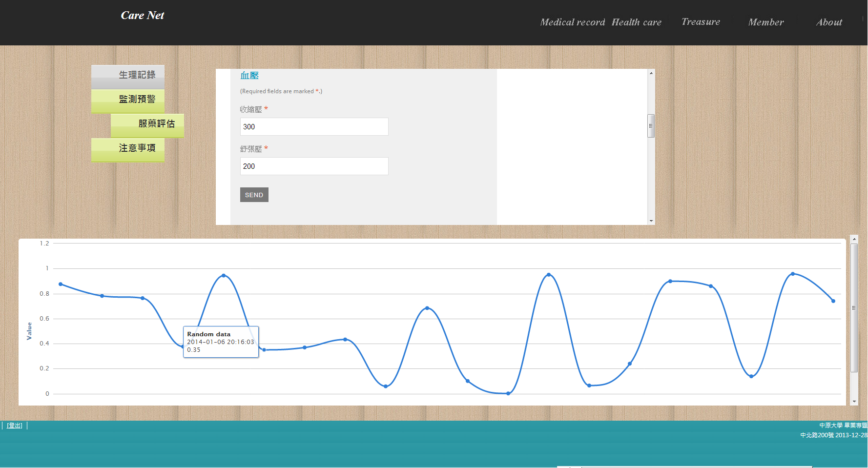Click the 登出 logout link
The width and height of the screenshot is (868, 468).
[x=15, y=426]
